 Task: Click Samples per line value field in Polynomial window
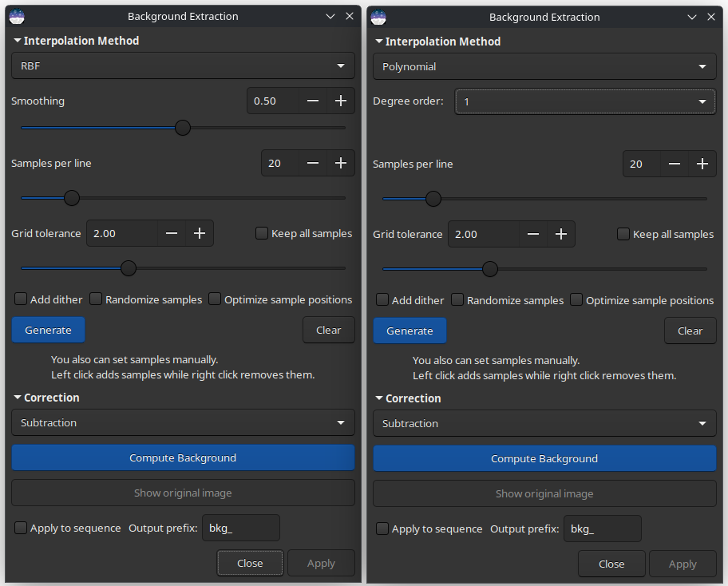(x=642, y=164)
